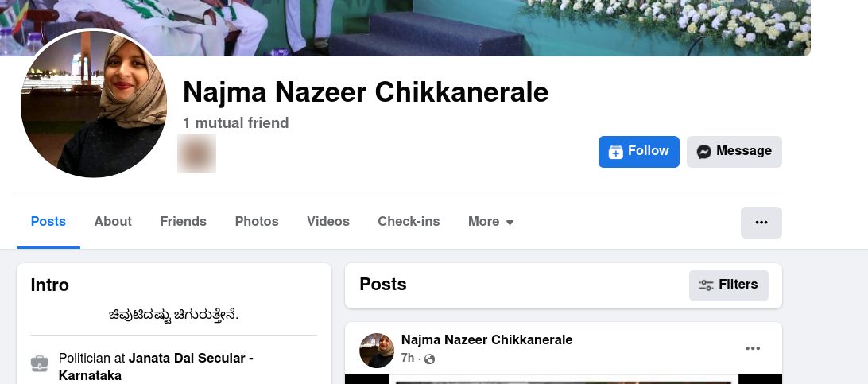Viewport: 868px width, 384px height.
Task: Select the Videos tab
Action: [328, 222]
